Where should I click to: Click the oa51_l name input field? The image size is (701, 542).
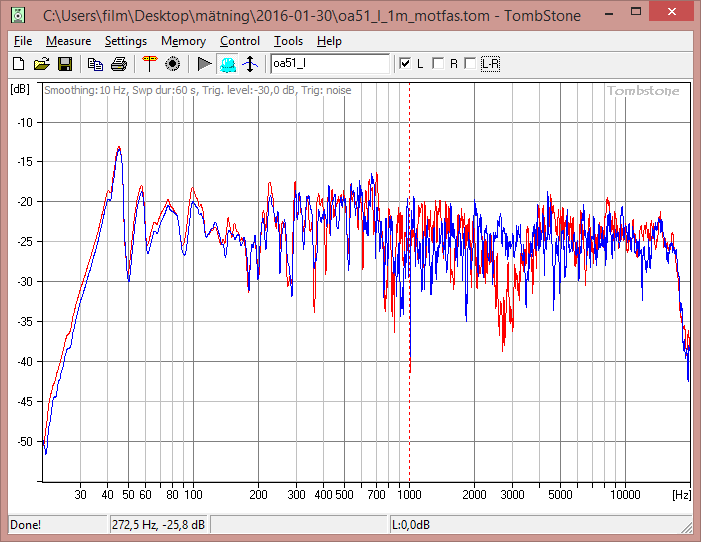click(x=329, y=64)
